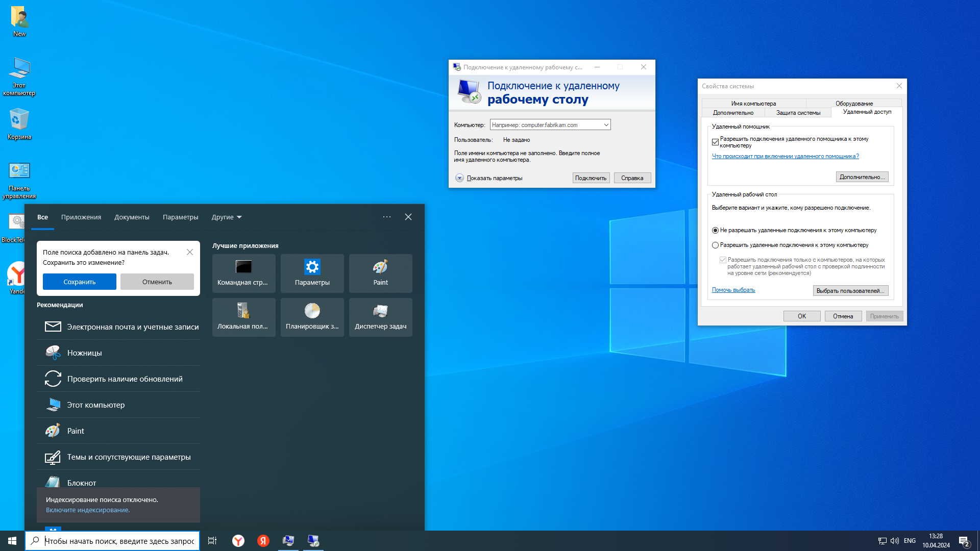This screenshot has width=980, height=551.
Task: Open Командная строка tile in best apps
Action: tap(243, 273)
